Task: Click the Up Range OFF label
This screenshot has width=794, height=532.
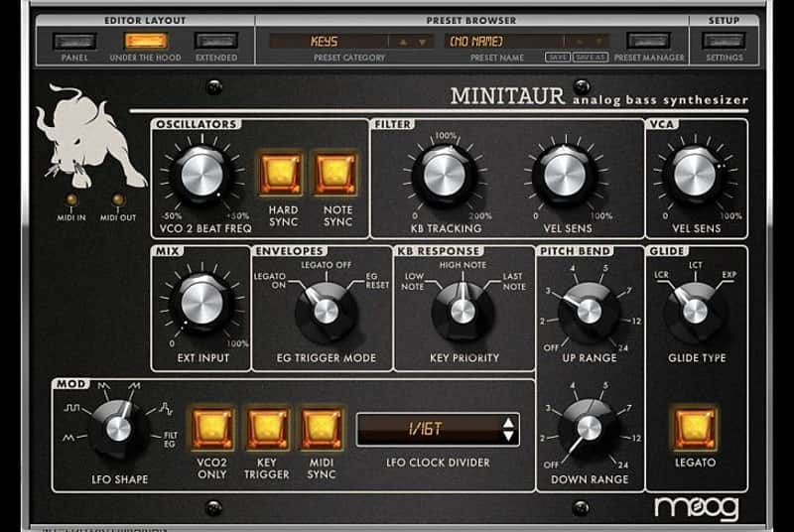Action: [551, 348]
